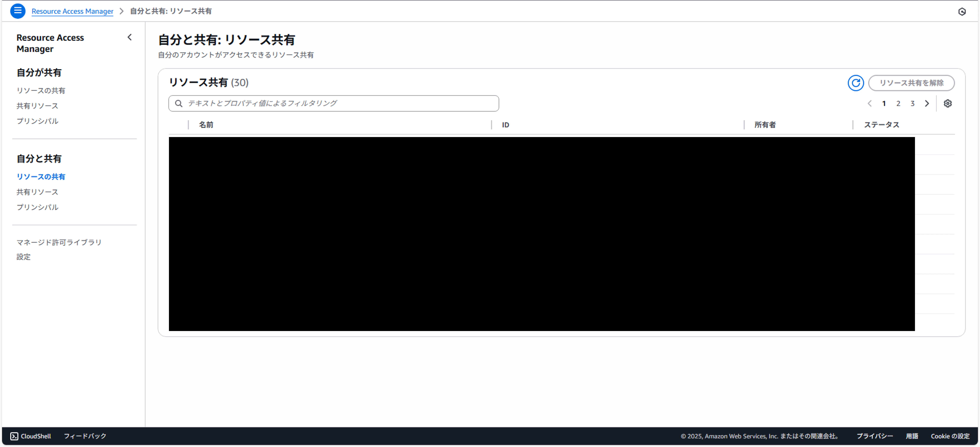Open Cookie の設定 in footer
Viewport: 980px width, 447px height.
pyautogui.click(x=950, y=436)
